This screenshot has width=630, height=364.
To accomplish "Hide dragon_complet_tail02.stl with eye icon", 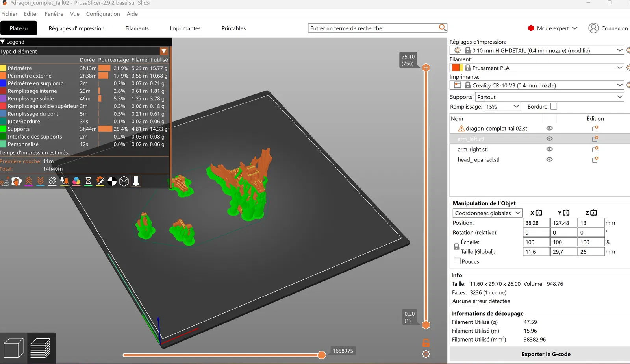I will click(550, 128).
